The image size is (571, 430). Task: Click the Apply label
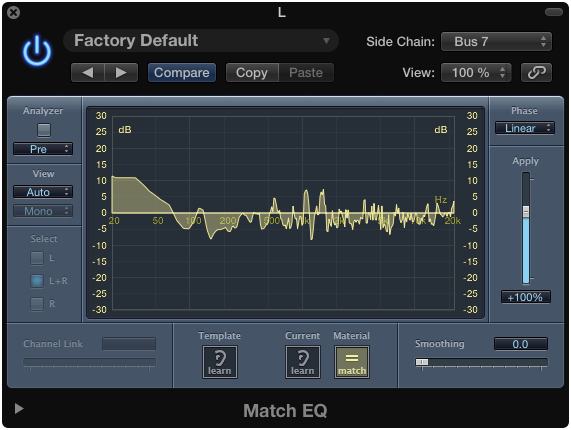coord(525,161)
